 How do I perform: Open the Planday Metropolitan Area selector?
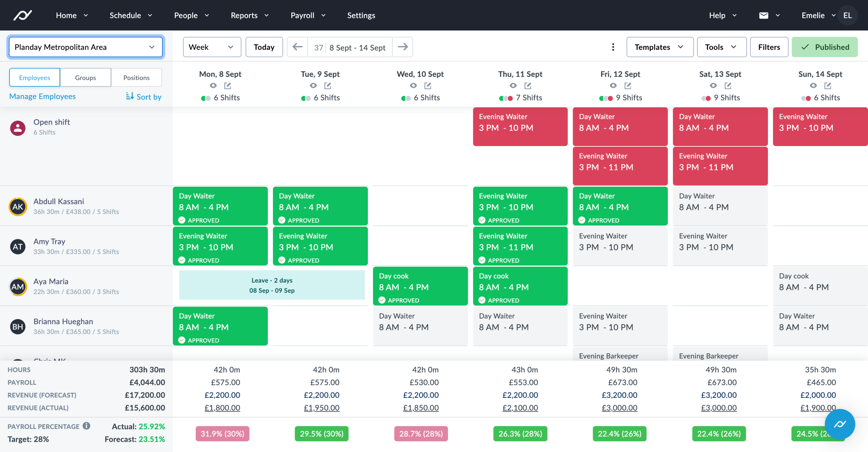tap(85, 47)
